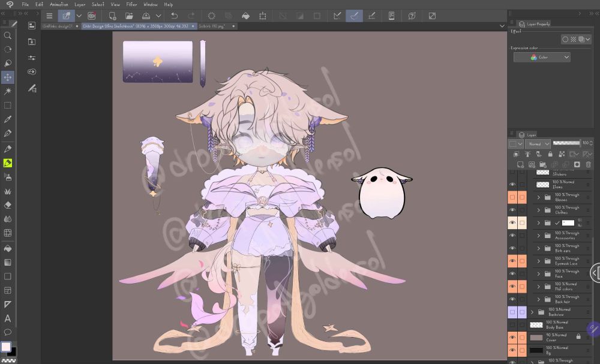Toggle the highlighted Snap to special ruler icon
600x364 pixels.
(355, 16)
